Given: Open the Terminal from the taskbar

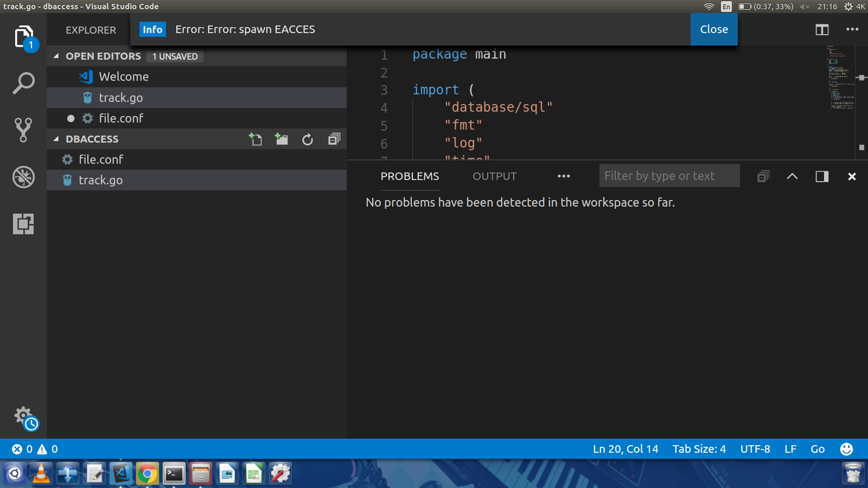Looking at the screenshot, I should click(x=174, y=474).
